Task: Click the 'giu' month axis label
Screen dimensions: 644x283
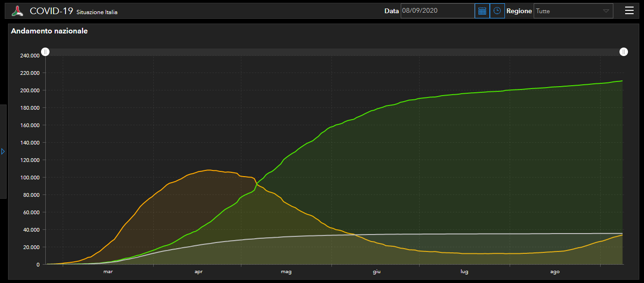Action: coord(377,272)
